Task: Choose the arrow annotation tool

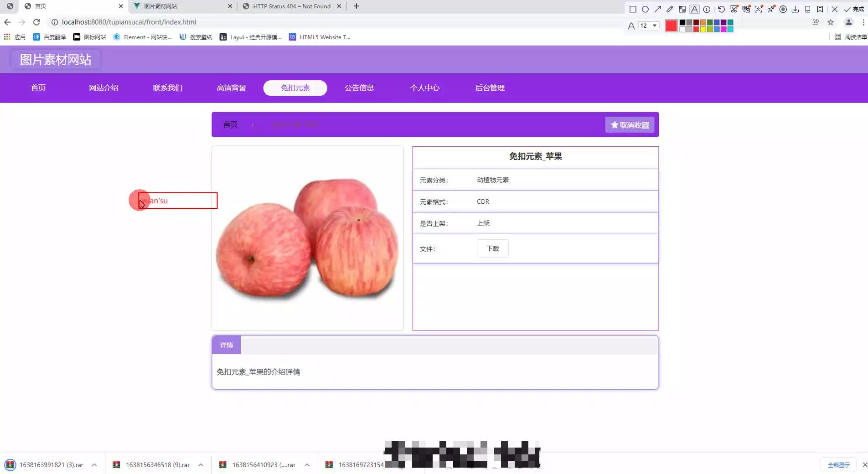Action: [x=658, y=9]
